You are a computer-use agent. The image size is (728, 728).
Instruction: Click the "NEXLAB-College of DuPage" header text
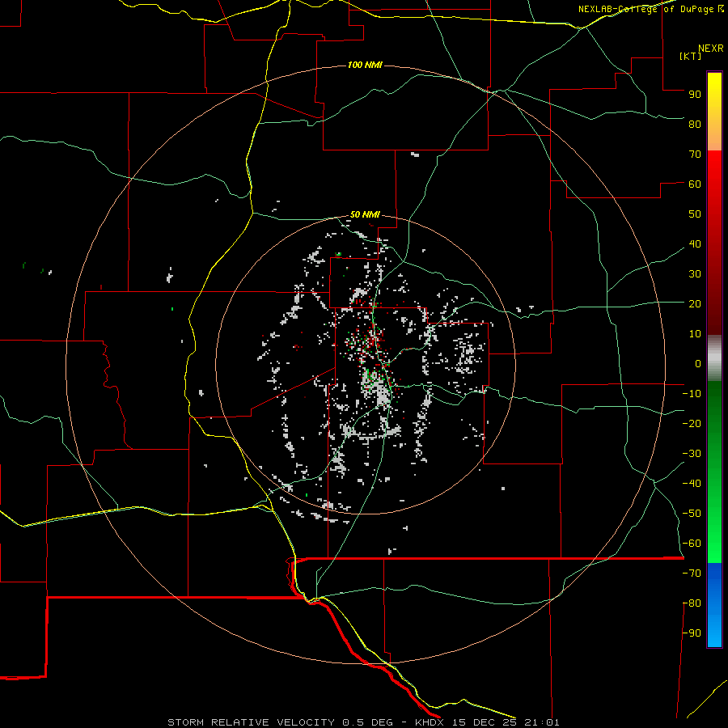click(x=645, y=9)
